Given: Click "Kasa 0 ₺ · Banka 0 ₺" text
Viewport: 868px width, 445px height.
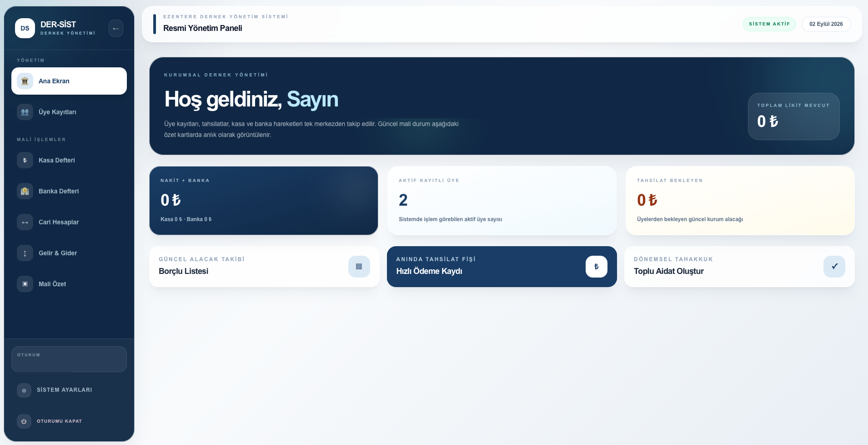Looking at the screenshot, I should point(186,219).
